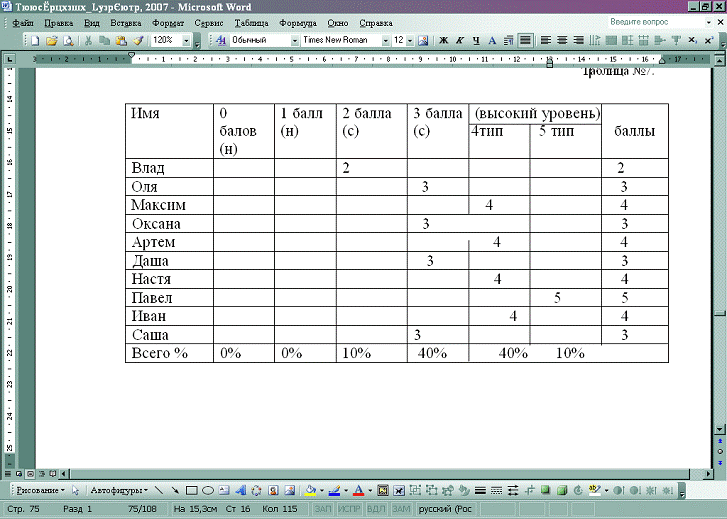The width and height of the screenshot is (727, 519).
Task: Click the Format Painter brush icon
Action: (x=138, y=41)
